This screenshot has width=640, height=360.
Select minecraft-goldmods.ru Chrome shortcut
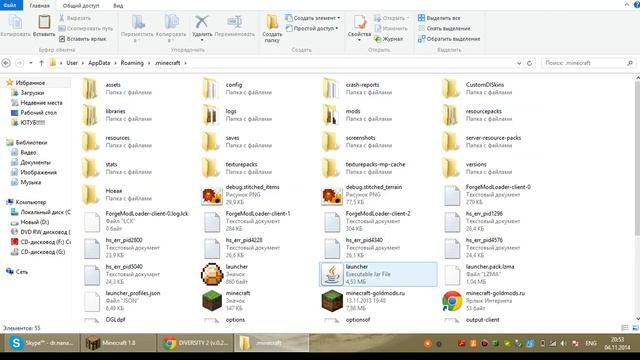483,301
